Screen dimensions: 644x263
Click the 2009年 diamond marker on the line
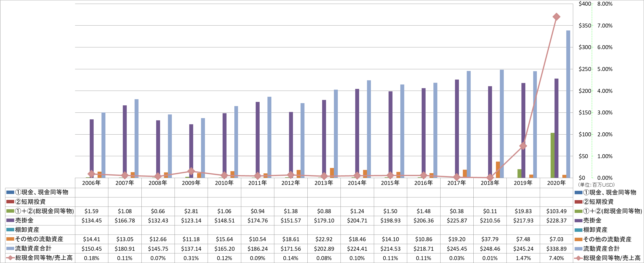[x=191, y=171]
